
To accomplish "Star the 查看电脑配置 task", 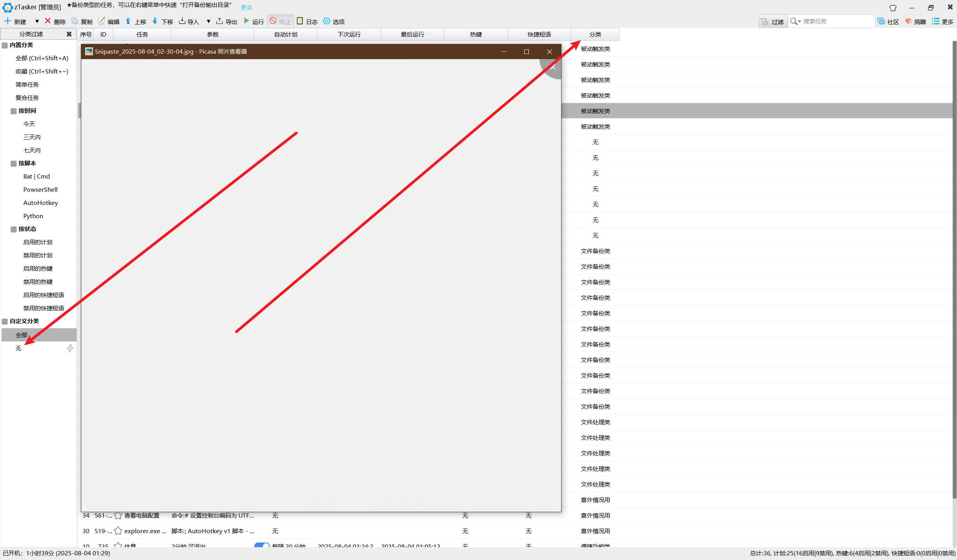I will [118, 516].
